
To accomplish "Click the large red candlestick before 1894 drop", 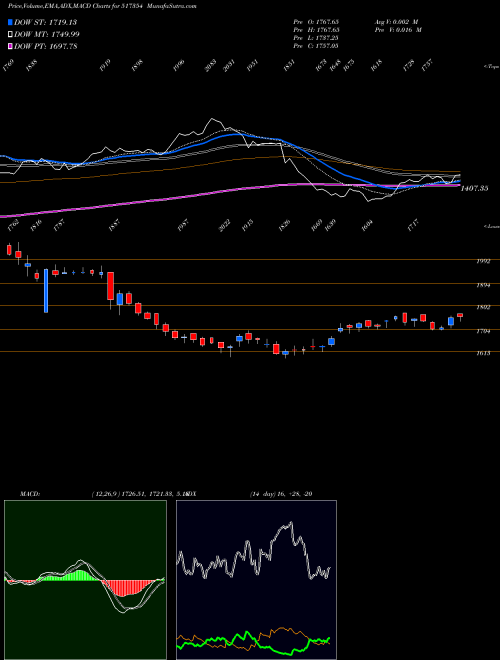I will tap(110, 286).
